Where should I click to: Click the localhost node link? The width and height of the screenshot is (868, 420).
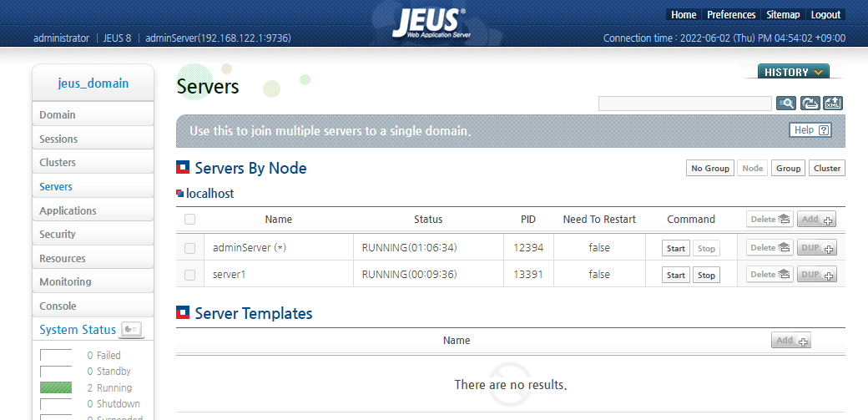coord(209,194)
